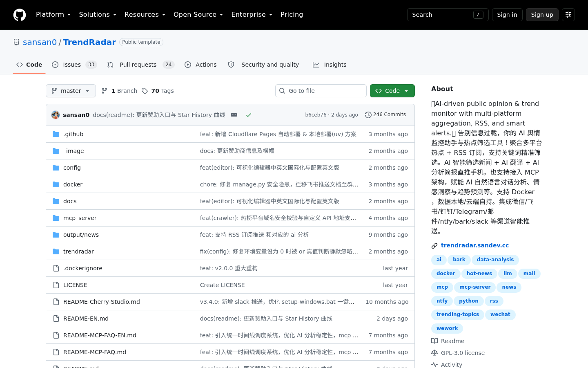This screenshot has height=368, width=588.
Task: Click the Go to file input
Action: tap(321, 91)
